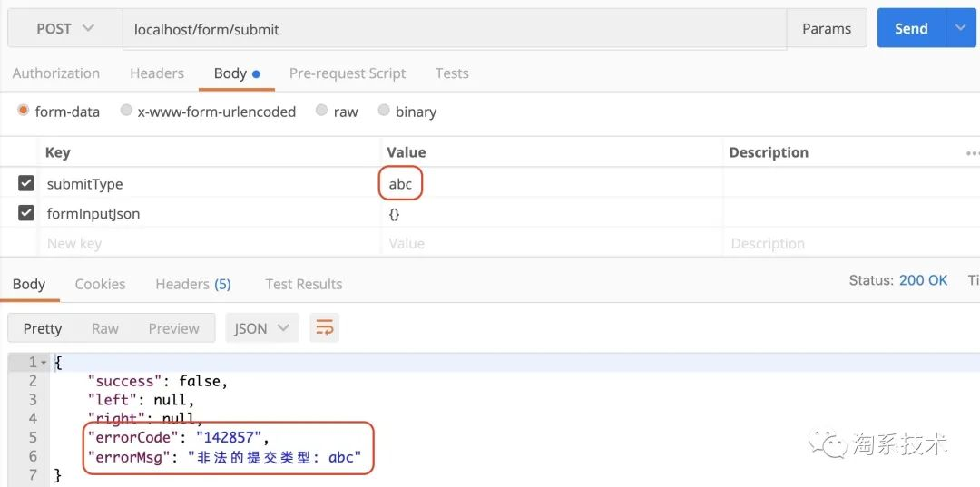Switch to the response Cookies tab
980x487 pixels.
100,284
